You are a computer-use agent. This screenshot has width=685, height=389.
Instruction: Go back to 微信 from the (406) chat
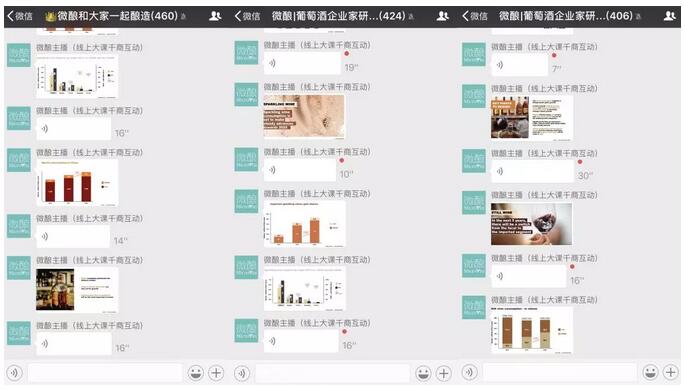(475, 17)
